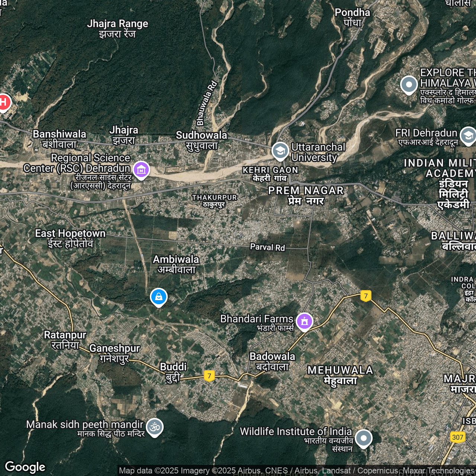Open the Manak sidh peeth mandir Om icon
Image resolution: width=476 pixels, height=476 pixels.
155,427
